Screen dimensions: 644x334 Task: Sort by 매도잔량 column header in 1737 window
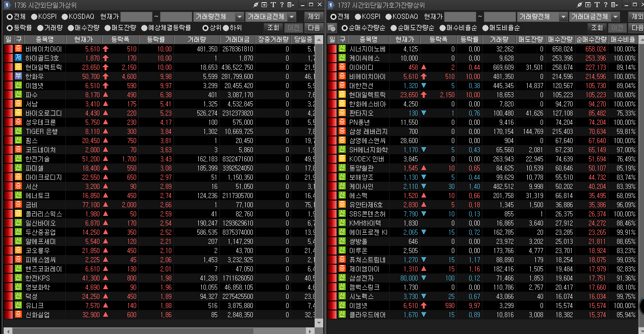point(530,40)
